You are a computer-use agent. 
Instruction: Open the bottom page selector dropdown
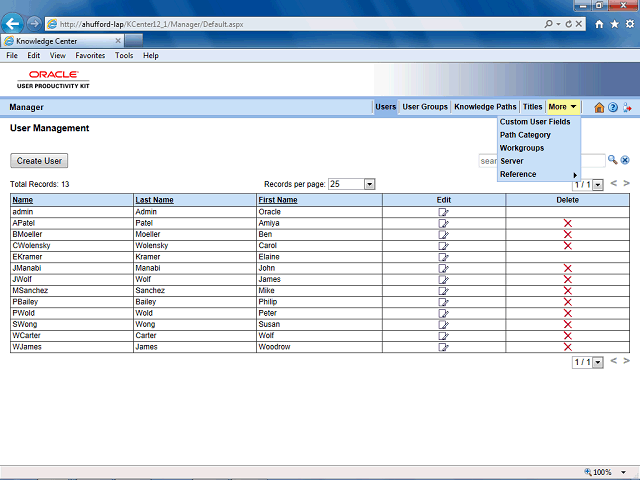598,362
